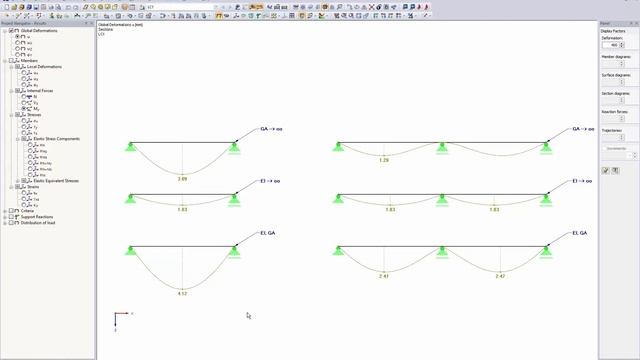This screenshot has height=360, width=640.
Task: Toggle the Strains checkbox
Action: (x=18, y=187)
